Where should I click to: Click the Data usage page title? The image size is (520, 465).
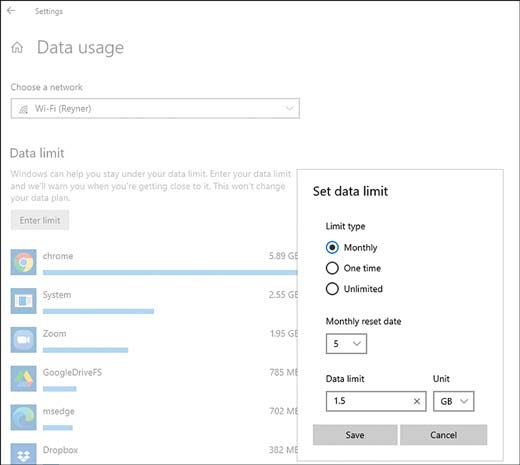[80, 48]
